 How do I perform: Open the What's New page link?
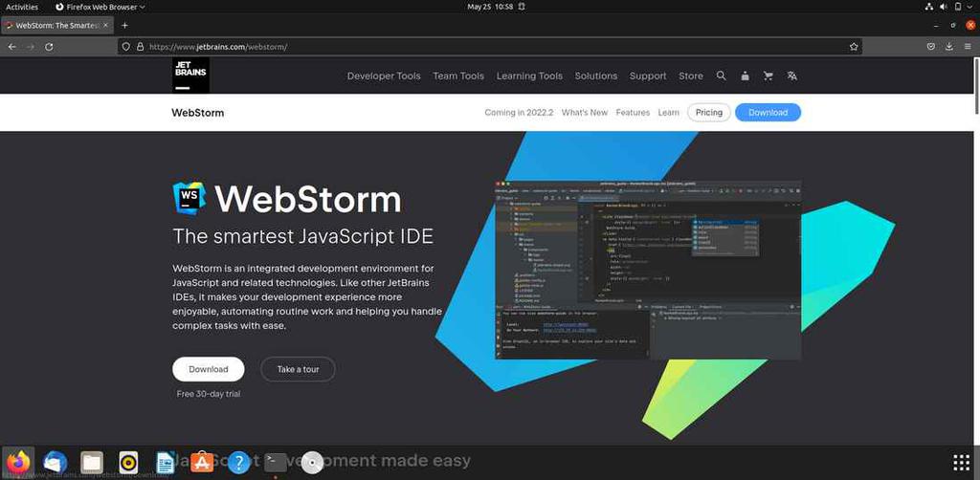click(585, 113)
